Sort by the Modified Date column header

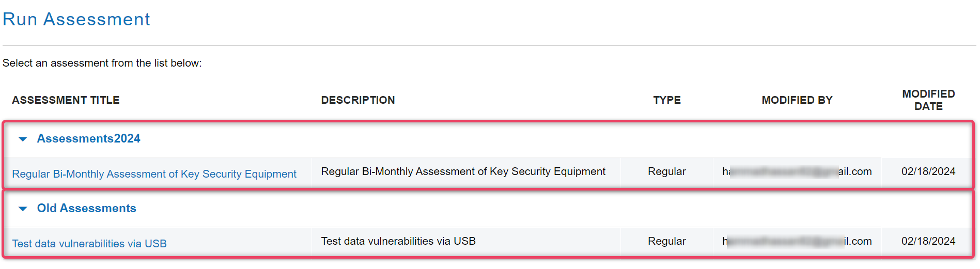(928, 100)
